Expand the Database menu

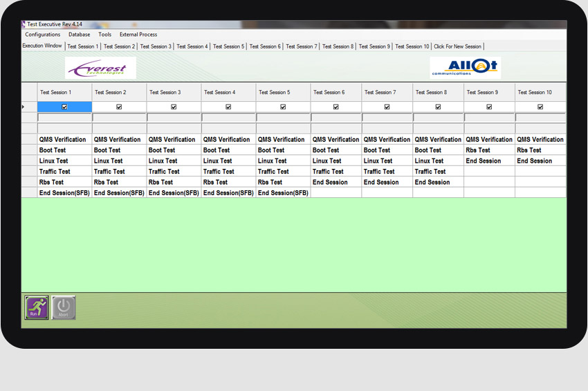79,35
